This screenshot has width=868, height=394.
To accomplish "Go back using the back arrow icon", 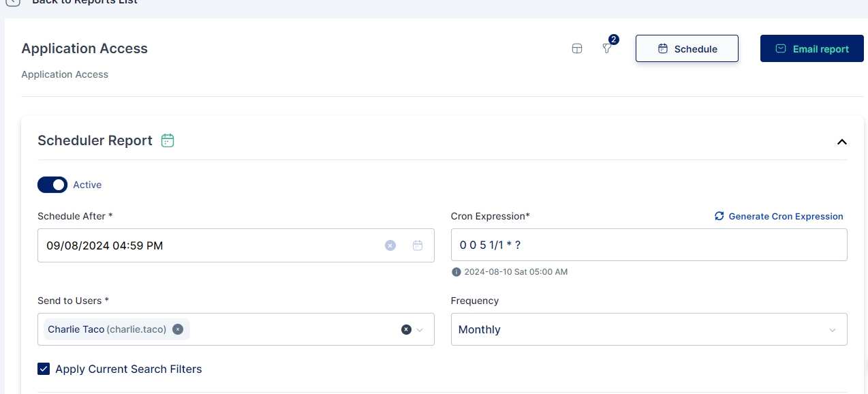I will (12, 2).
